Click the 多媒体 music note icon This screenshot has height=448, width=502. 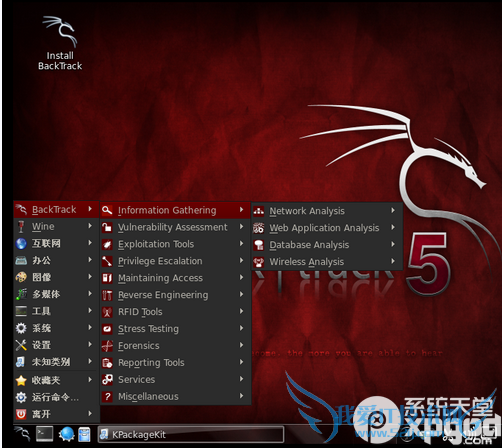[x=21, y=294]
